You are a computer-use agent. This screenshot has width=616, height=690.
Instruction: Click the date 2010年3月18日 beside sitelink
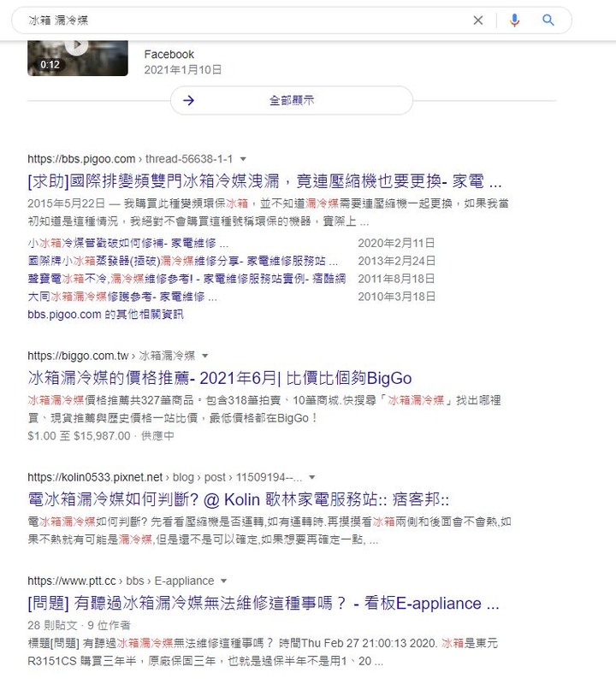coord(396,297)
